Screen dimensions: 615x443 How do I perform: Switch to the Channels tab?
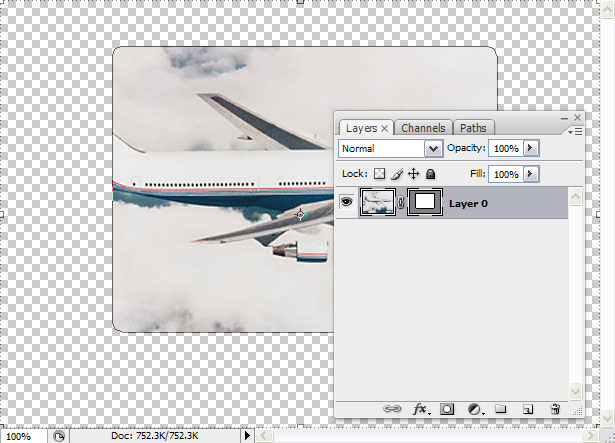tap(423, 128)
